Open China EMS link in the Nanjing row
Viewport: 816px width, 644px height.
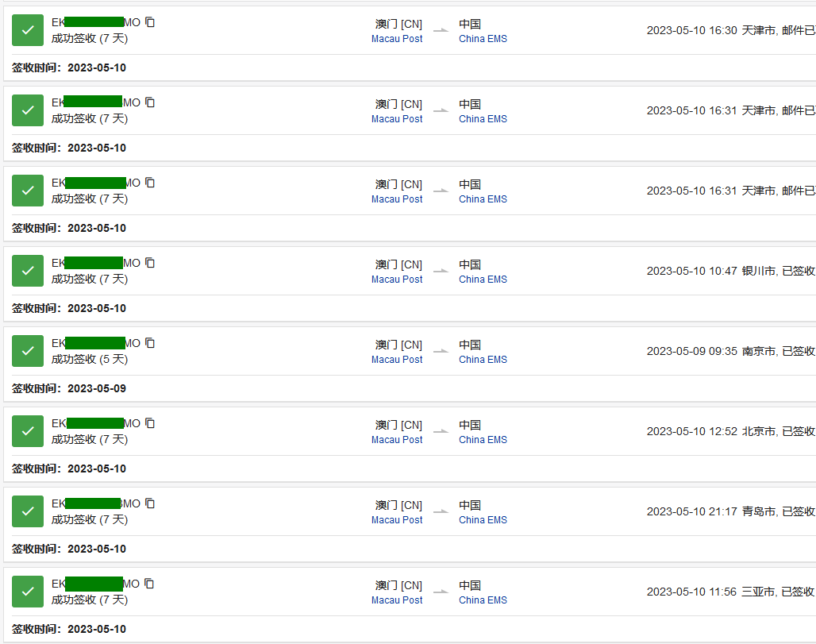tap(483, 360)
